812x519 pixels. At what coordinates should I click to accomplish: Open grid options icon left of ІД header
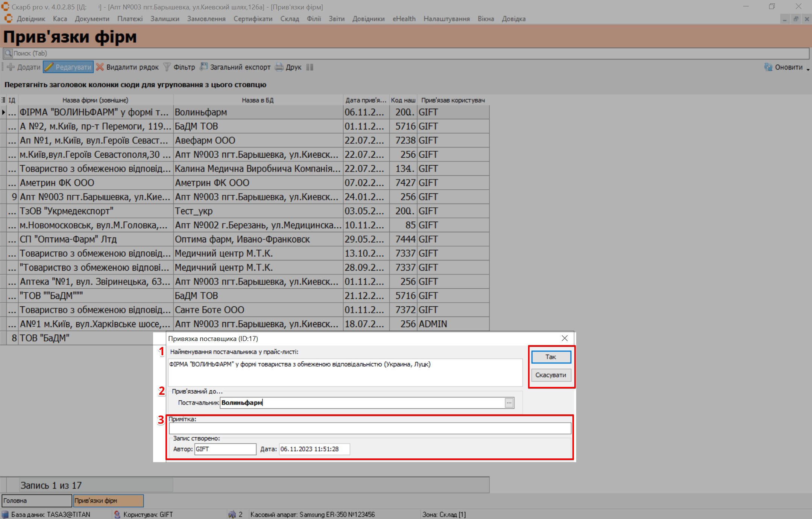(x=3, y=100)
